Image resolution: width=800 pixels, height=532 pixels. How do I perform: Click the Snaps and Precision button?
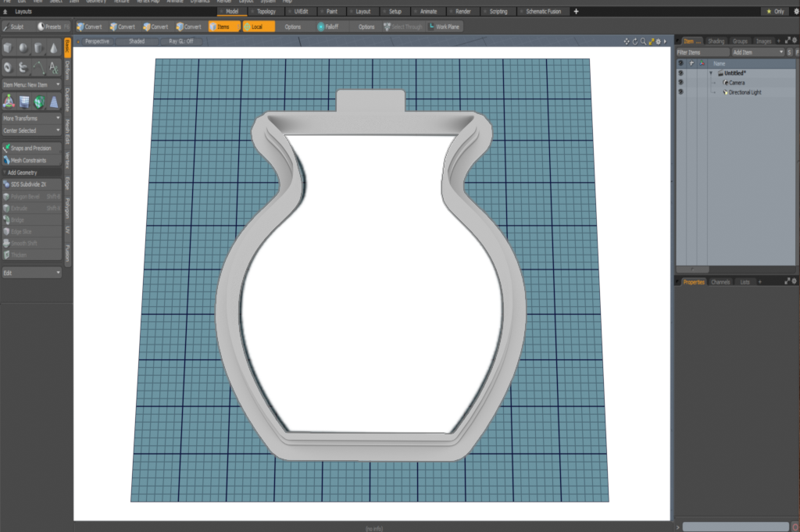(31, 148)
